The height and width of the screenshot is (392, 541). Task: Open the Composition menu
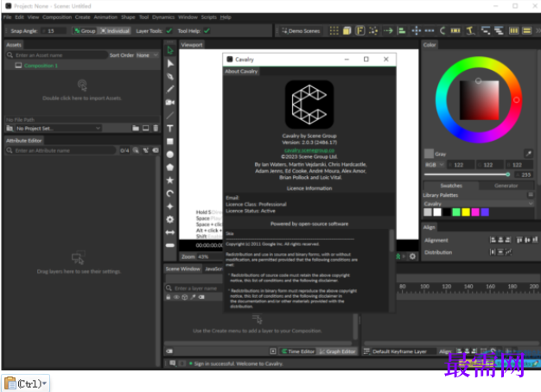click(57, 17)
